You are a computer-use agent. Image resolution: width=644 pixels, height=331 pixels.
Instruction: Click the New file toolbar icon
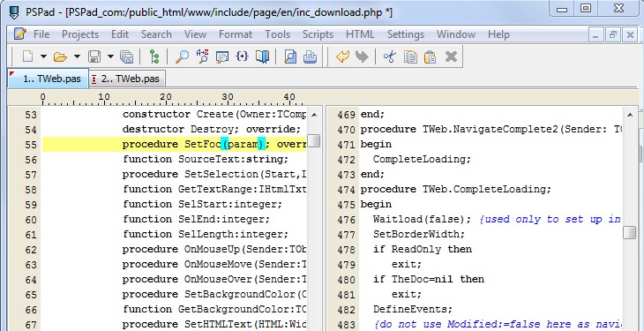click(x=27, y=56)
